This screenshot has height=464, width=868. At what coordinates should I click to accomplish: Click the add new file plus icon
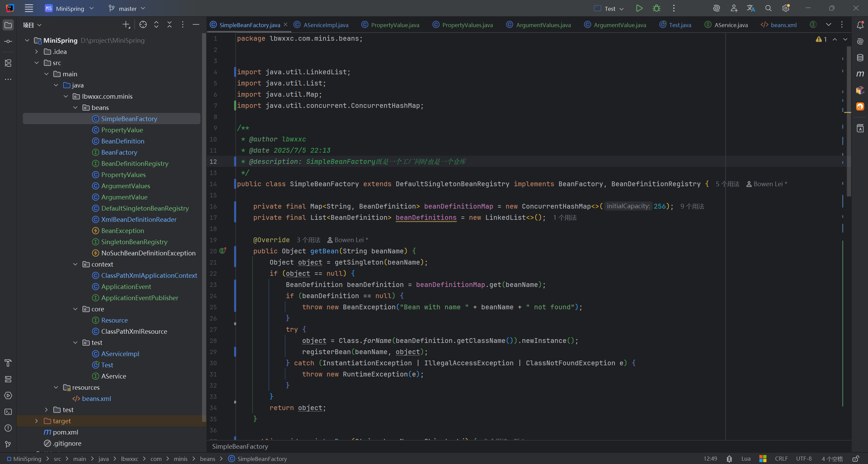coord(126,24)
